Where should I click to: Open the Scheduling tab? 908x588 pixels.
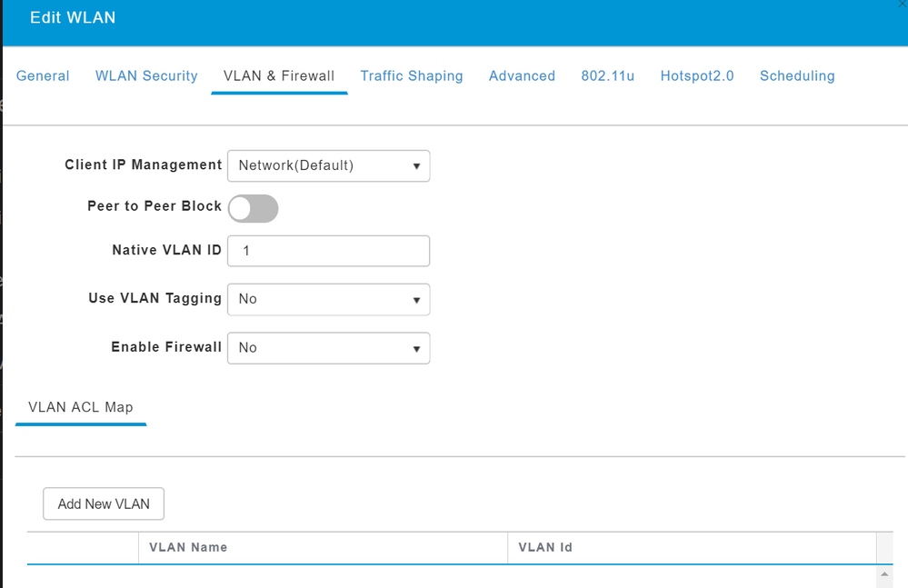(797, 75)
